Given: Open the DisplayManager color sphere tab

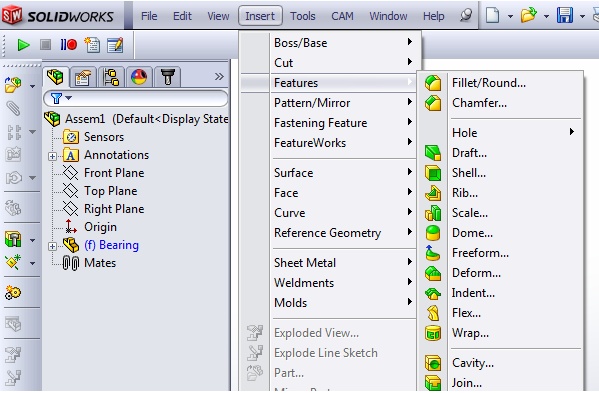Looking at the screenshot, I should click(x=139, y=78).
